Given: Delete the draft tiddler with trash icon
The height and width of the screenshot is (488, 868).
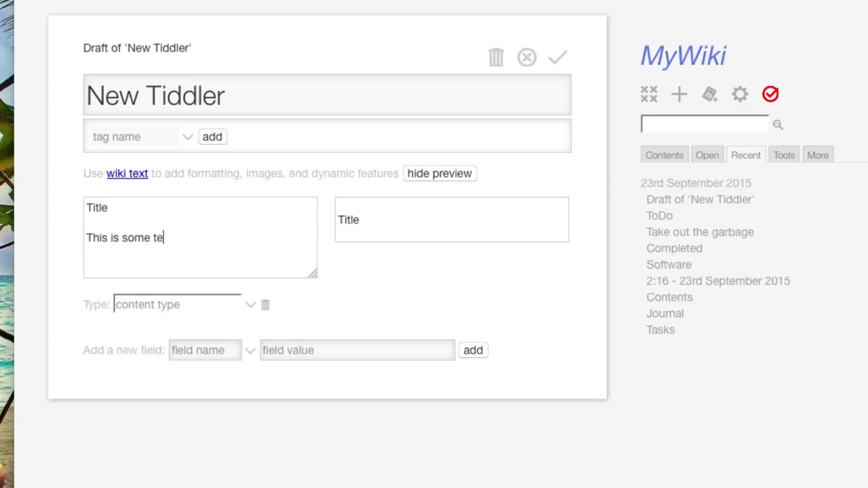Looking at the screenshot, I should [x=496, y=58].
